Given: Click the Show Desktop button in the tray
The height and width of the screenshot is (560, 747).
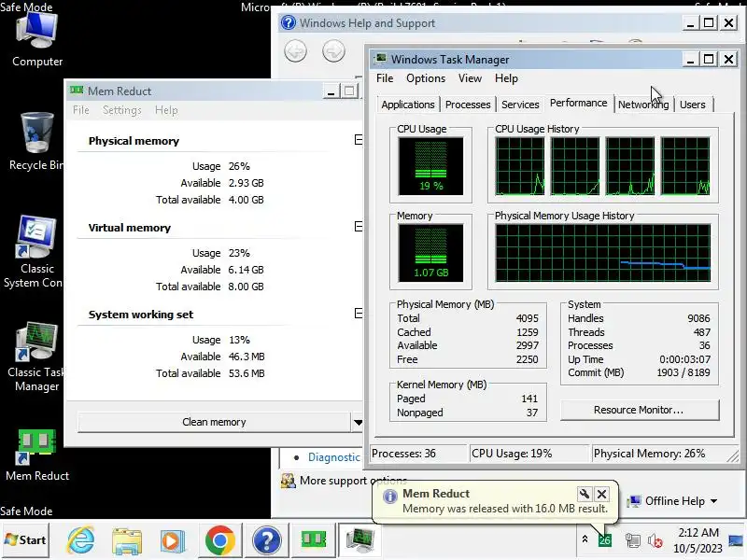Looking at the screenshot, I should [737, 540].
